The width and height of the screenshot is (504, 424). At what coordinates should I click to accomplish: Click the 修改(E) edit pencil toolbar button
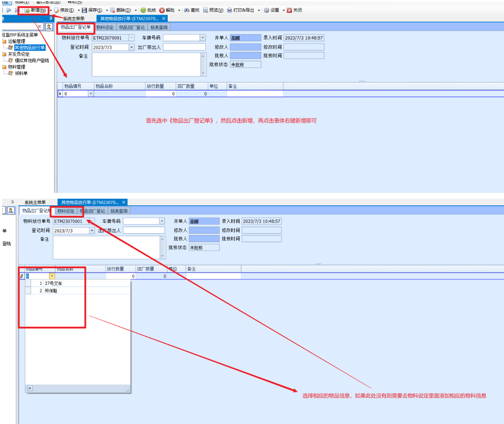pyautogui.click(x=64, y=10)
